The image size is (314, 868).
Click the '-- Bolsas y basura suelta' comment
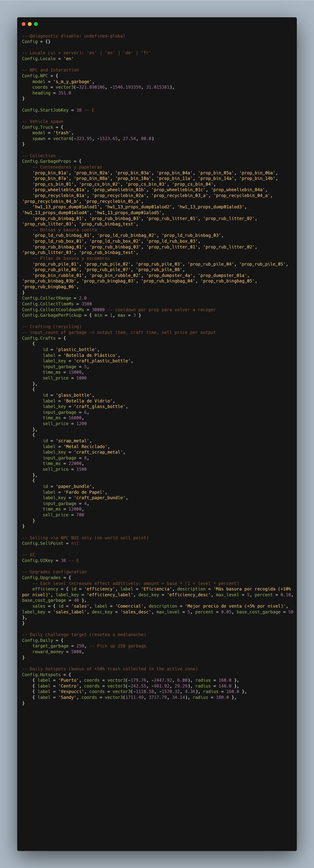[x=65, y=230]
